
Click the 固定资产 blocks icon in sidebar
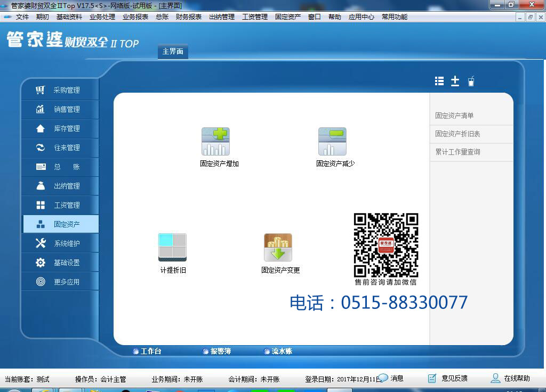point(41,224)
